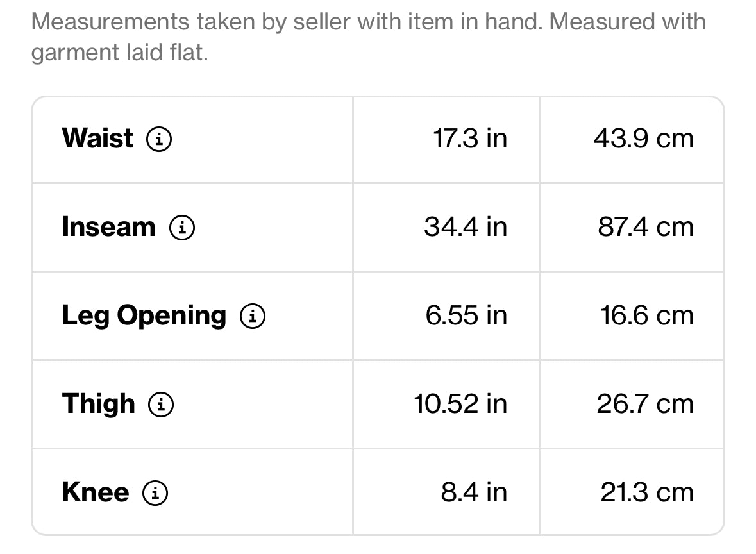The image size is (756, 554).
Task: Select the Thigh row label
Action: (98, 404)
